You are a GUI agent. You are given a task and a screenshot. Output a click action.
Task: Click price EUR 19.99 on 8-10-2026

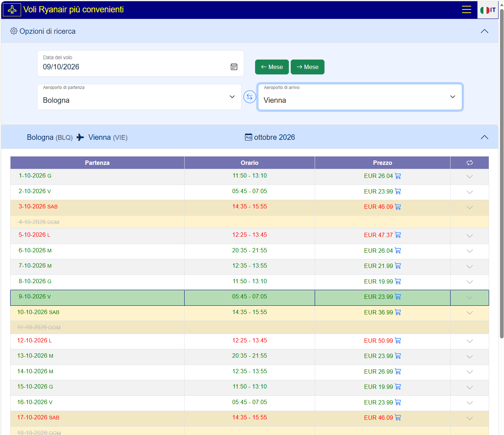click(379, 281)
